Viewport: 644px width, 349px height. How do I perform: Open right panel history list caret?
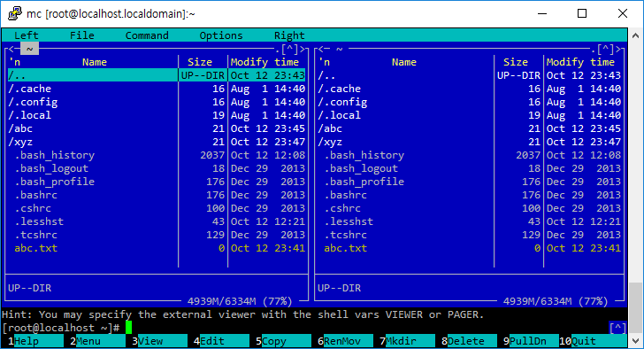pos(606,50)
